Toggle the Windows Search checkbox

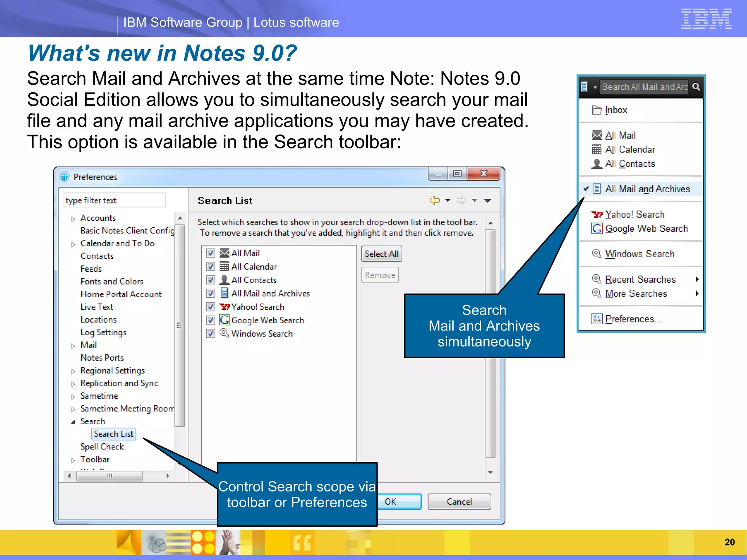[211, 333]
